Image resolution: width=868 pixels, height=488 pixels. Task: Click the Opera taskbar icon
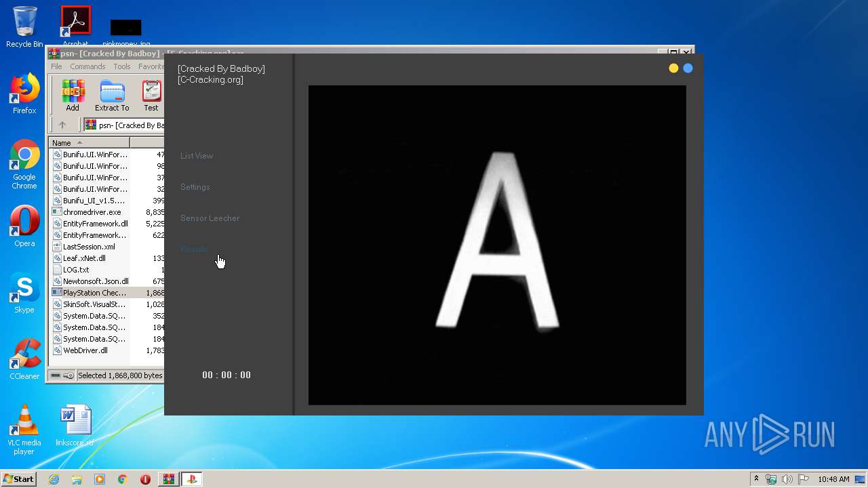[145, 479]
